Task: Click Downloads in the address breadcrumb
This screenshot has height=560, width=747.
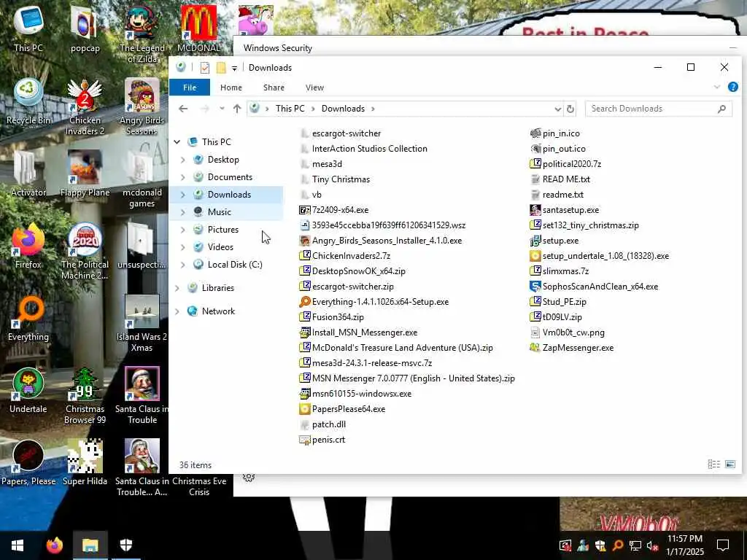Action: (343, 109)
